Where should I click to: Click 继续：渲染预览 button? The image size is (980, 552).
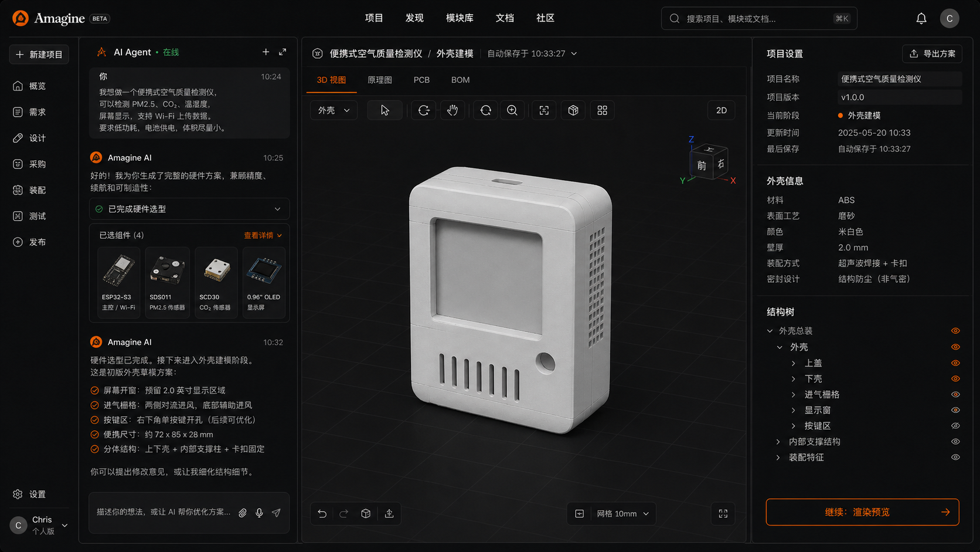(x=862, y=512)
